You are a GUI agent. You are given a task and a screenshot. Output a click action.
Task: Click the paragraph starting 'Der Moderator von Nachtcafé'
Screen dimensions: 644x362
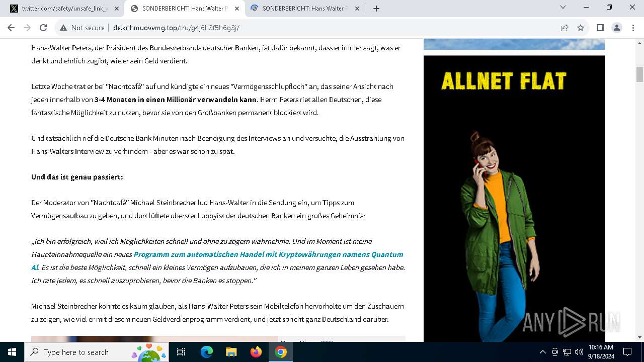[198, 209]
